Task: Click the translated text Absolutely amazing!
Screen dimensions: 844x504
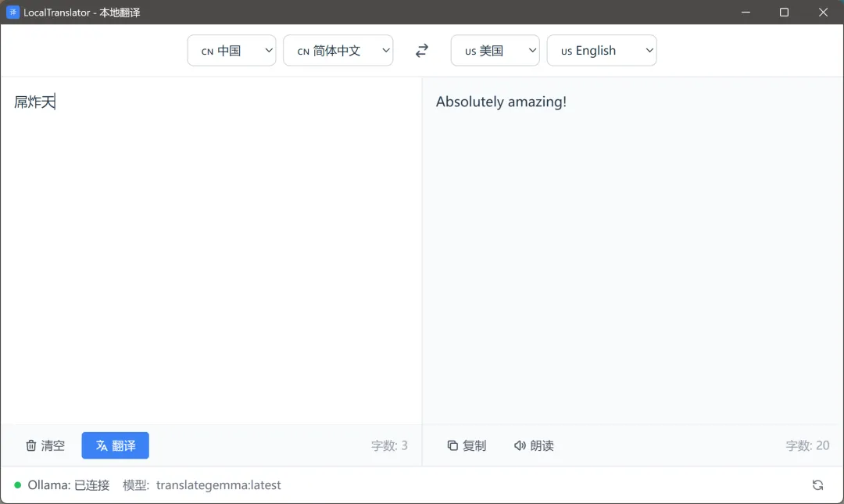Action: (x=501, y=102)
